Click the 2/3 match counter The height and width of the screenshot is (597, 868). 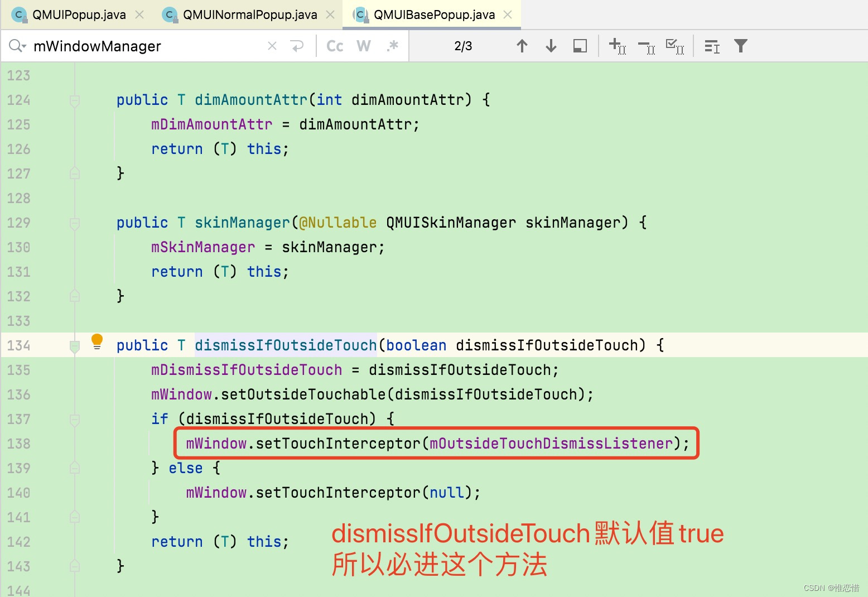coord(463,46)
